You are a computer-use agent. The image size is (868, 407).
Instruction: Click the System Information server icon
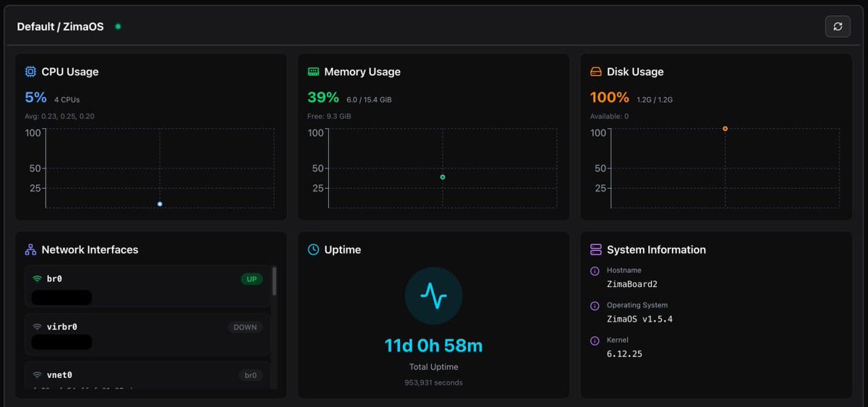coord(596,249)
